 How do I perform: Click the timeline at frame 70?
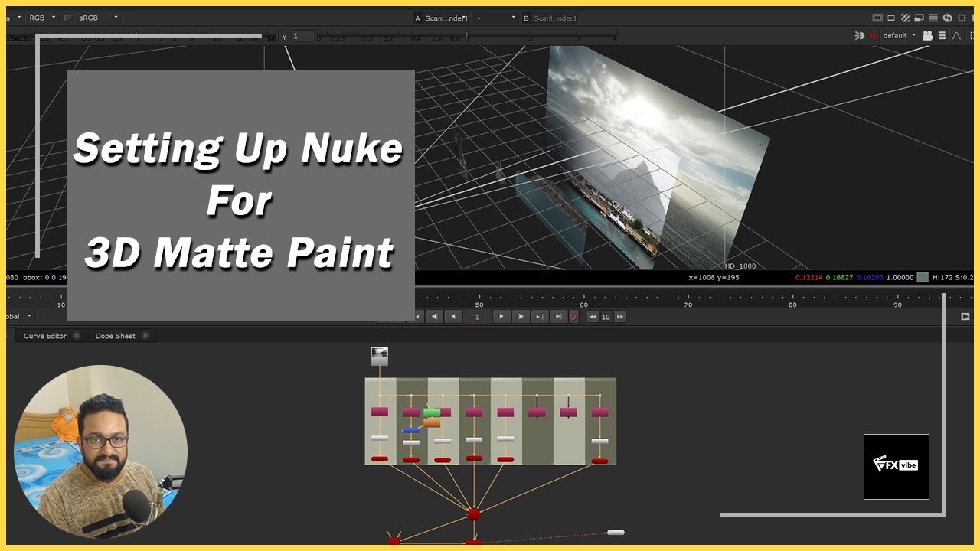pyautogui.click(x=688, y=300)
